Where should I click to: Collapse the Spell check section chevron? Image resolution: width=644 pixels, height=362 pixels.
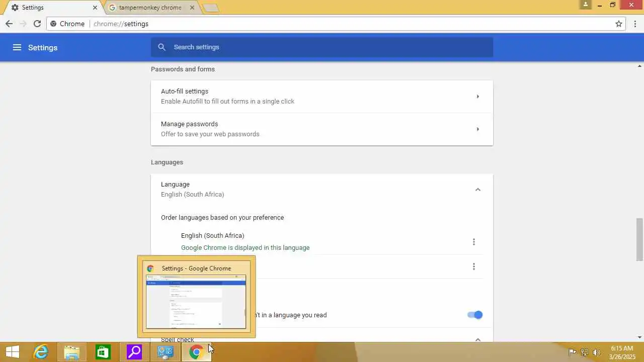(x=478, y=339)
